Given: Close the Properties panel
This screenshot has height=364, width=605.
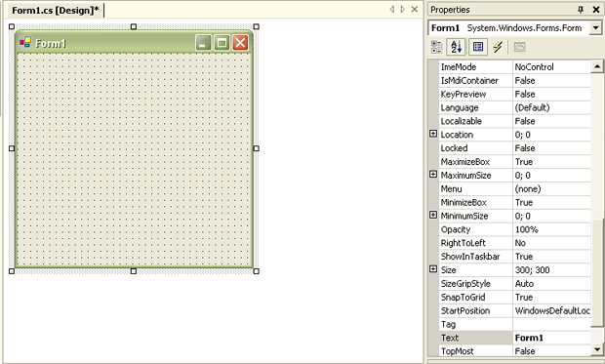Looking at the screenshot, I should [x=596, y=10].
